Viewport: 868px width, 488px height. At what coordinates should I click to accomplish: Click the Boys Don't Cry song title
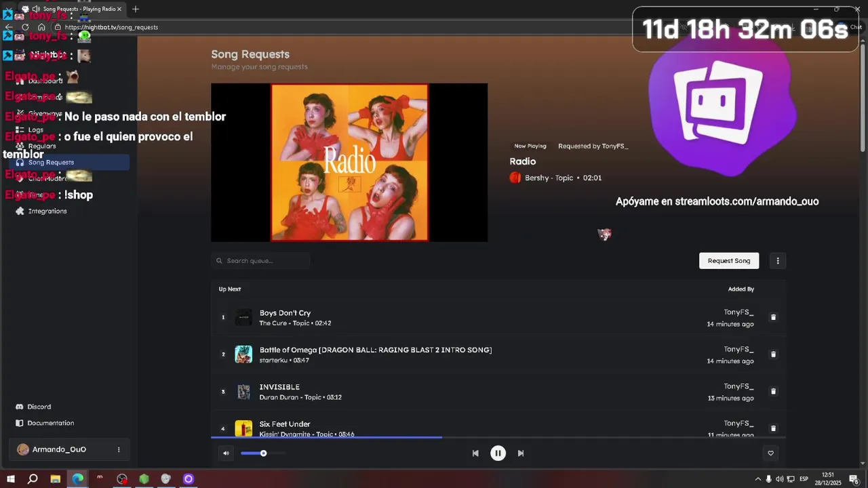285,313
